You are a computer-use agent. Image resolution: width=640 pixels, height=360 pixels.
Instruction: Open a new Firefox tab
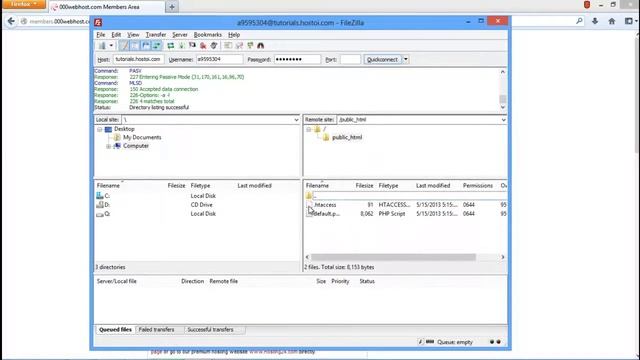pyautogui.click(x=172, y=7)
